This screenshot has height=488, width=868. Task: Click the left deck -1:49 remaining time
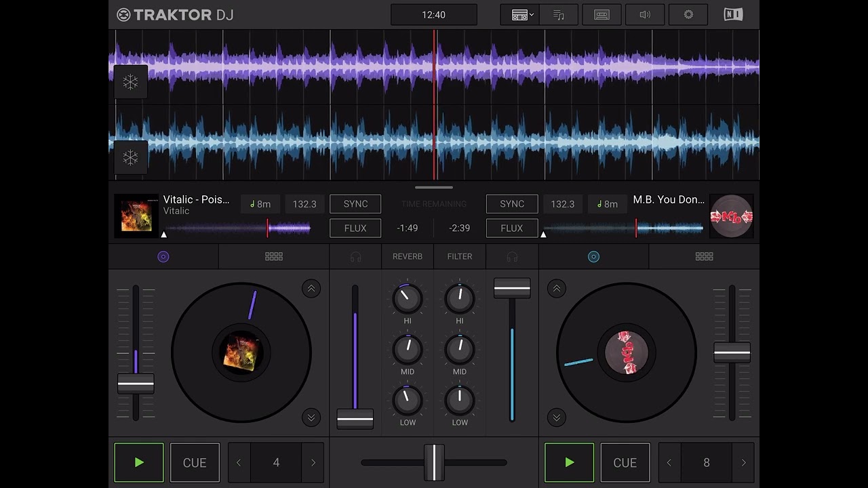click(408, 228)
